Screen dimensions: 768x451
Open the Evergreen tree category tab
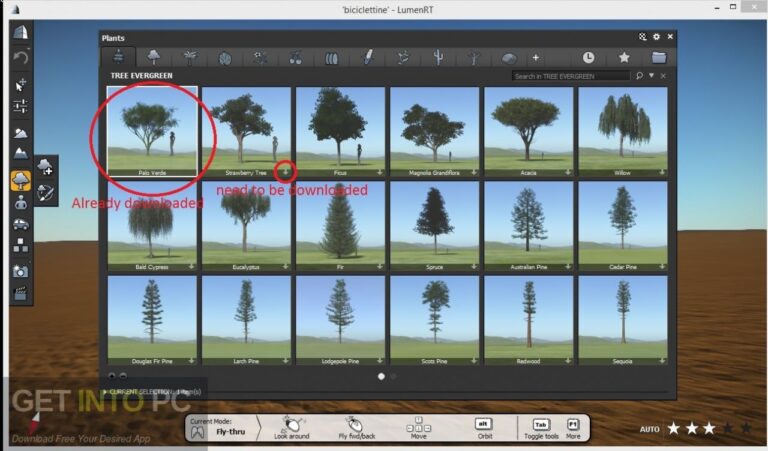(x=119, y=57)
